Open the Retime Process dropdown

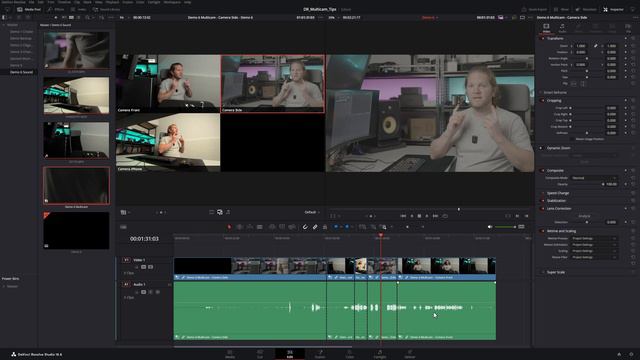click(x=593, y=238)
